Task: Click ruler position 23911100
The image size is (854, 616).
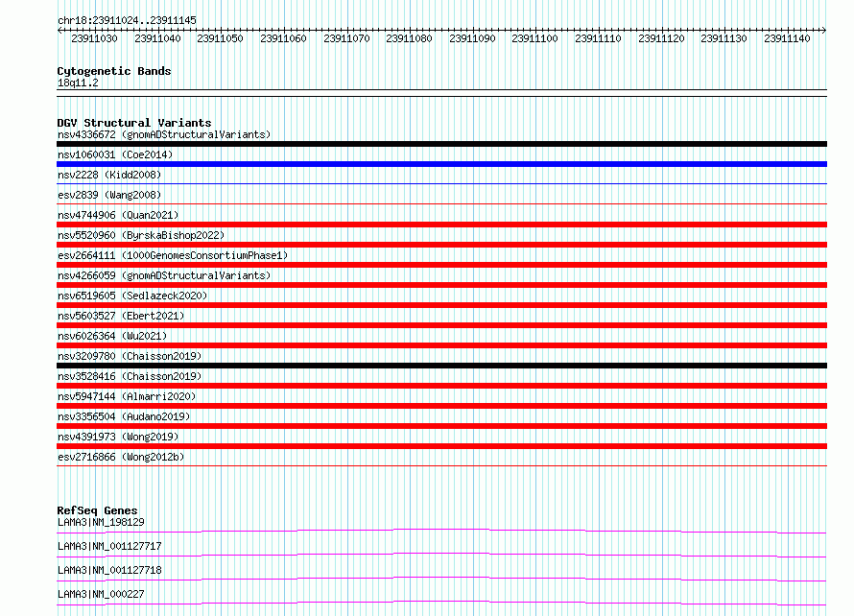Action: pos(534,38)
